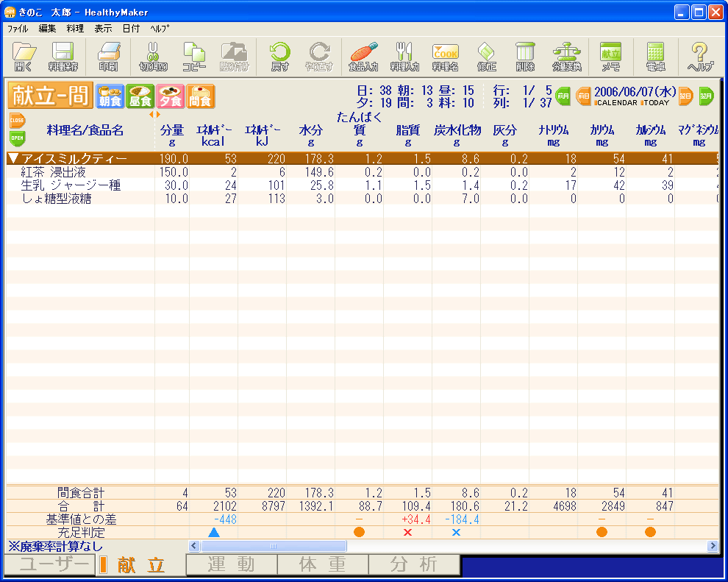
Task: Click the やり直す redo icon
Action: pos(319,57)
